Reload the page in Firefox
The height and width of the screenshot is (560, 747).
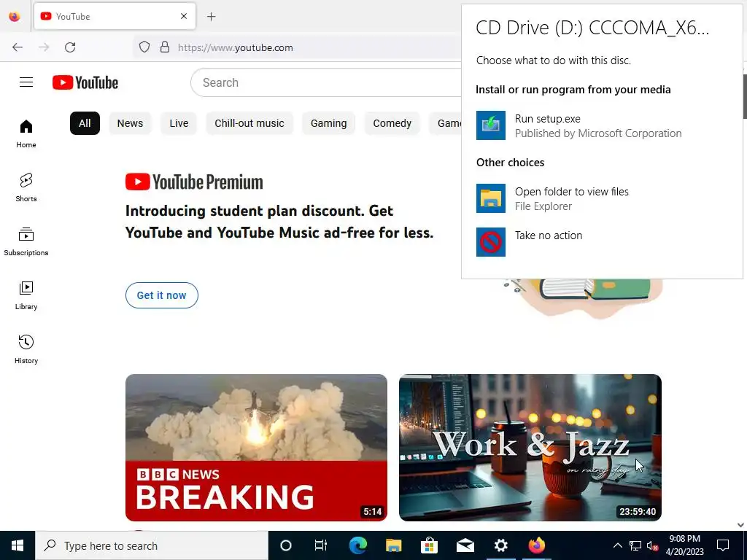pyautogui.click(x=70, y=47)
